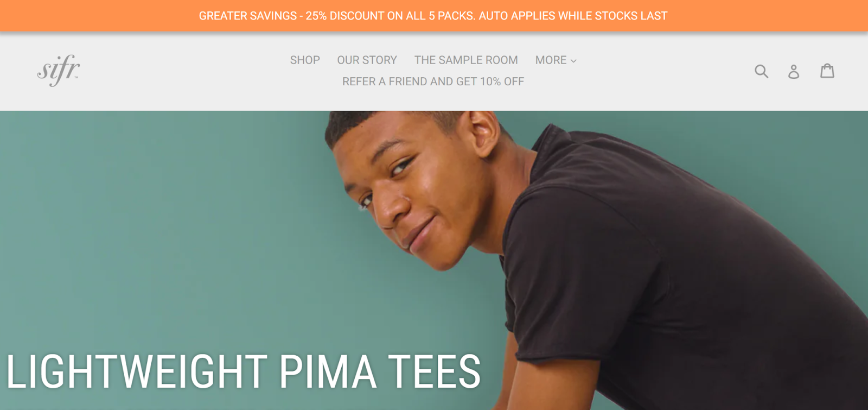Open the search magnifier icon
The height and width of the screenshot is (410, 868).
pyautogui.click(x=762, y=71)
